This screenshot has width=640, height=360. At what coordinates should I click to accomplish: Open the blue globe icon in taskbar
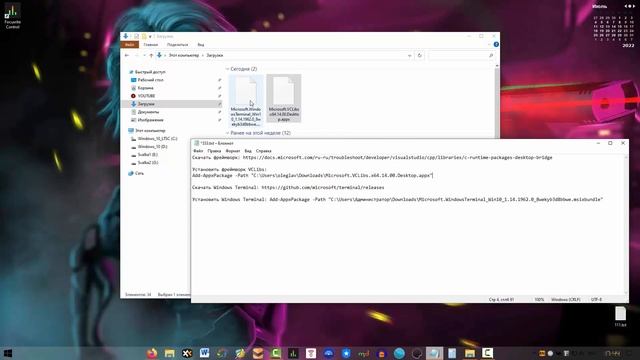click(399, 353)
